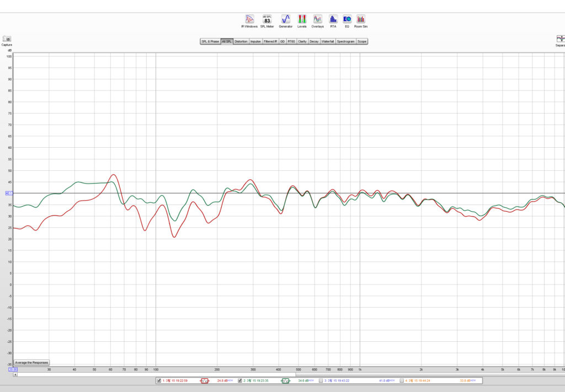Open smoothing selector for red trace
Image resolution: width=565 pixels, height=392 pixels.
coord(204,380)
